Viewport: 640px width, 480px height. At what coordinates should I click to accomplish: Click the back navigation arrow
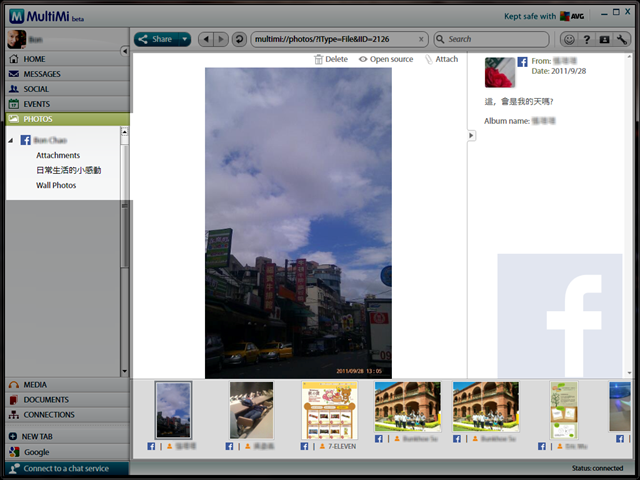pos(206,39)
